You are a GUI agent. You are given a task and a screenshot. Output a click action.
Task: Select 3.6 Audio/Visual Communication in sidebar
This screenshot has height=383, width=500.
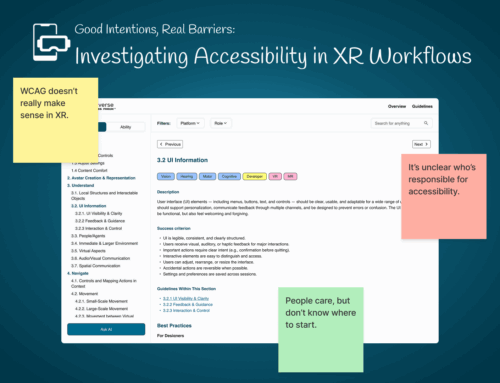point(100,258)
